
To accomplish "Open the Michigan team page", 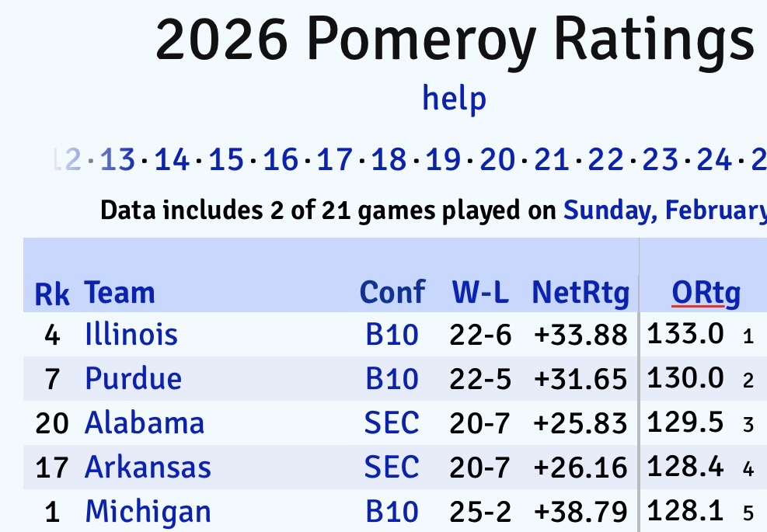I will point(148,513).
